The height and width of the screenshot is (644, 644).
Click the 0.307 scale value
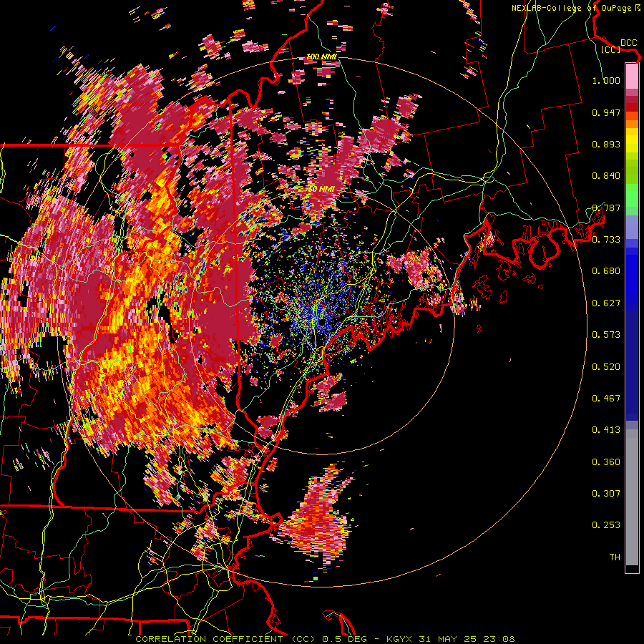[x=606, y=494]
